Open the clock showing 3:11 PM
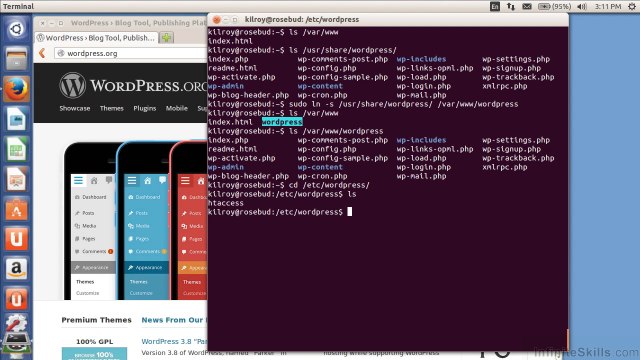 coord(608,6)
